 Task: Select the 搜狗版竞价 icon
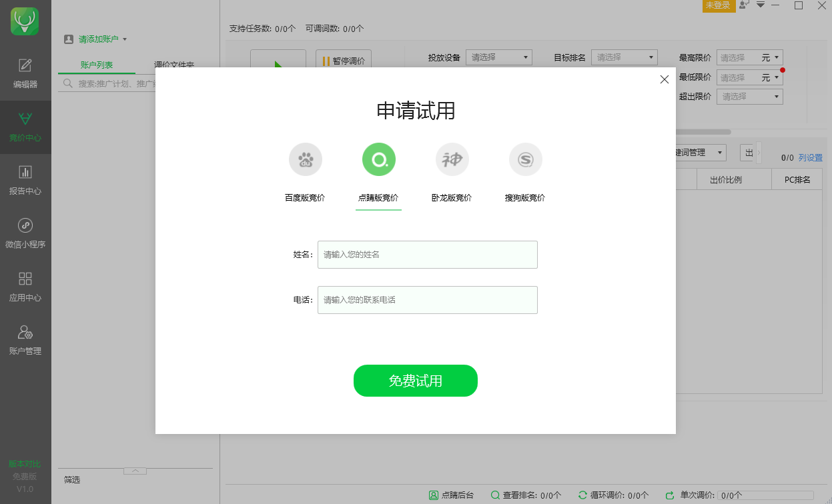(526, 159)
